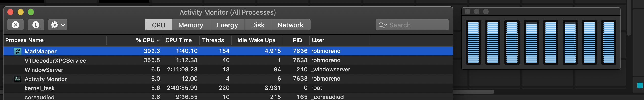Click the teal square in the background window
644x100 pixels.
[x=640, y=85]
